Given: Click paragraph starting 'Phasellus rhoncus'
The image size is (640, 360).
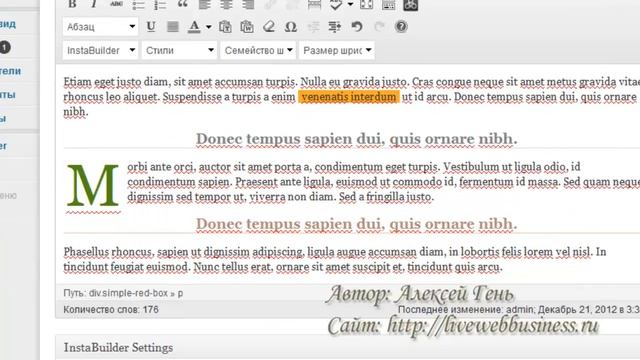Looking at the screenshot, I should coord(335,259).
